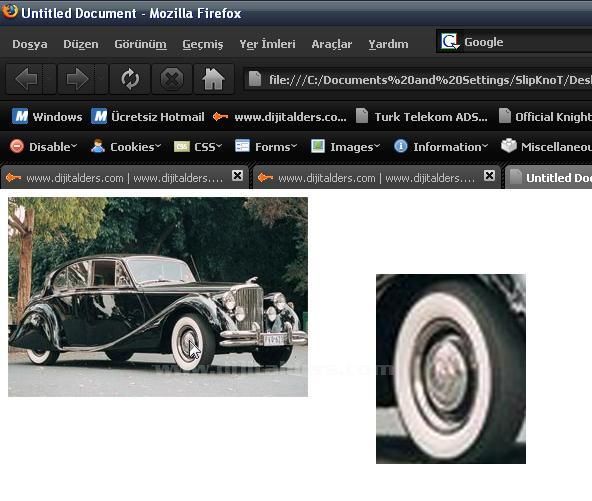Open Turk Telekom ADS bookmark

coord(421,117)
